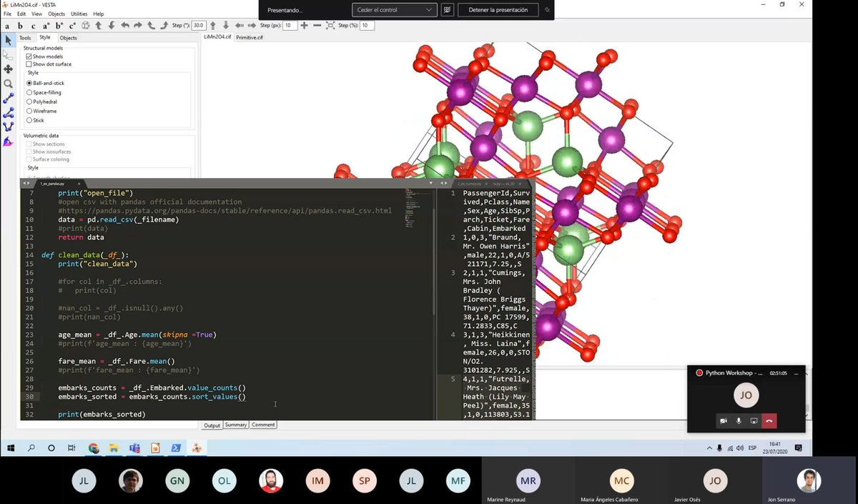View along the a* reciprocal axis
The height and width of the screenshot is (504, 858).
(x=46, y=26)
